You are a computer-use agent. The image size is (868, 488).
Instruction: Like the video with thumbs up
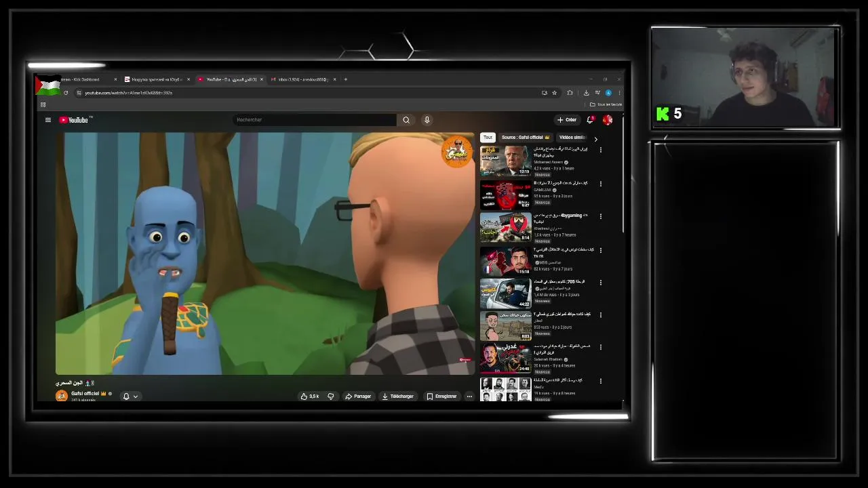[310, 396]
